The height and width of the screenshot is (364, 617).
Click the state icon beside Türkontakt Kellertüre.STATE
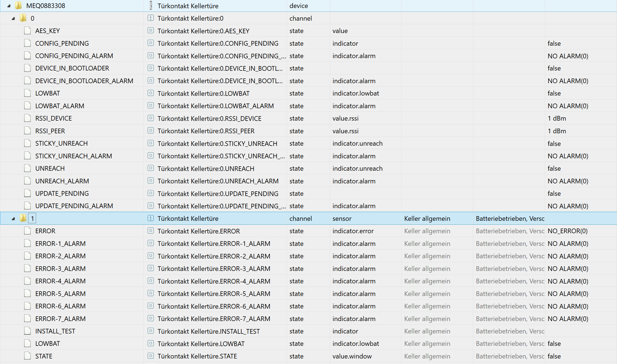point(151,356)
